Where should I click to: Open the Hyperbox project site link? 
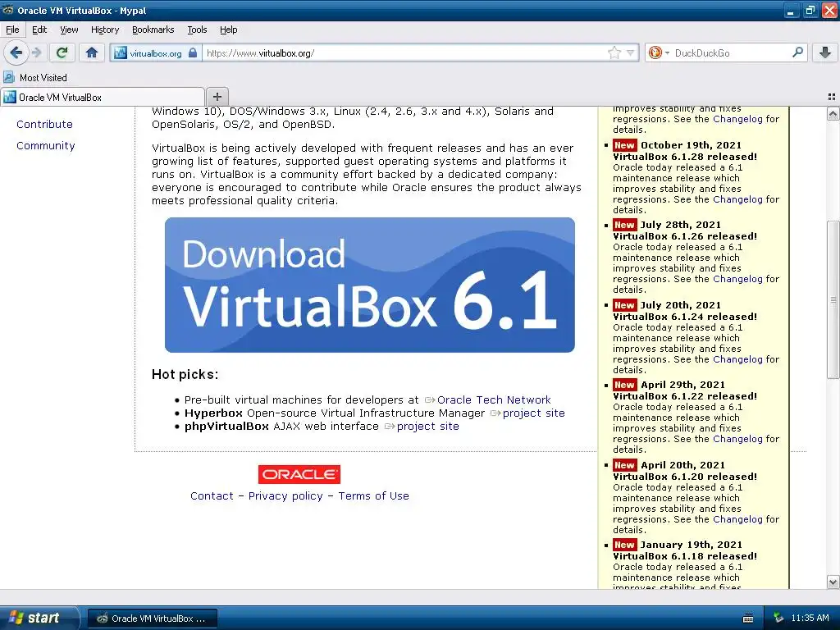533,413
